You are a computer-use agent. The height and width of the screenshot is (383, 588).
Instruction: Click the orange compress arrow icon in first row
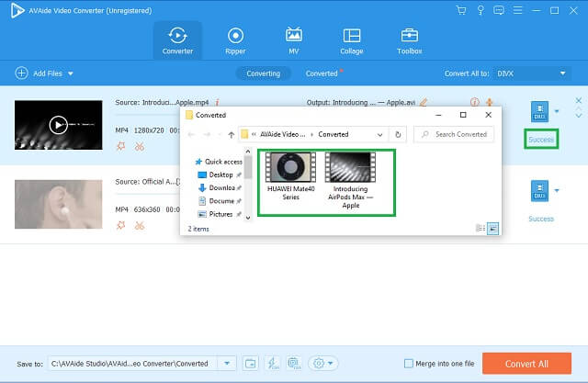point(490,102)
